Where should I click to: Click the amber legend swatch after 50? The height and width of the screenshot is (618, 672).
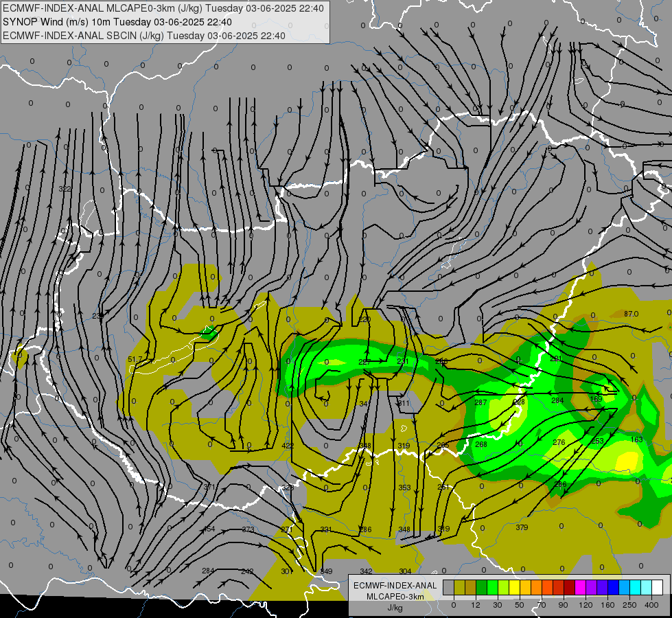[x=525, y=587]
